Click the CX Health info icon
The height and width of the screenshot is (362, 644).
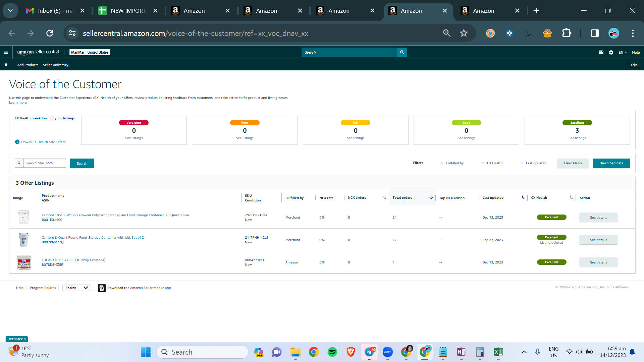[x=17, y=142]
